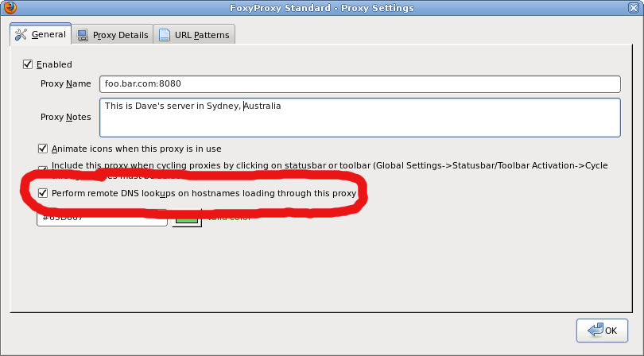The image size is (644, 356).
Task: Switch to the General tab
Action: coord(41,34)
